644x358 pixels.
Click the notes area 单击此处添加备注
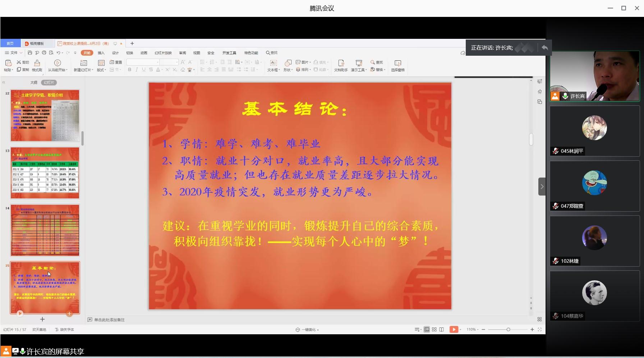(x=109, y=320)
